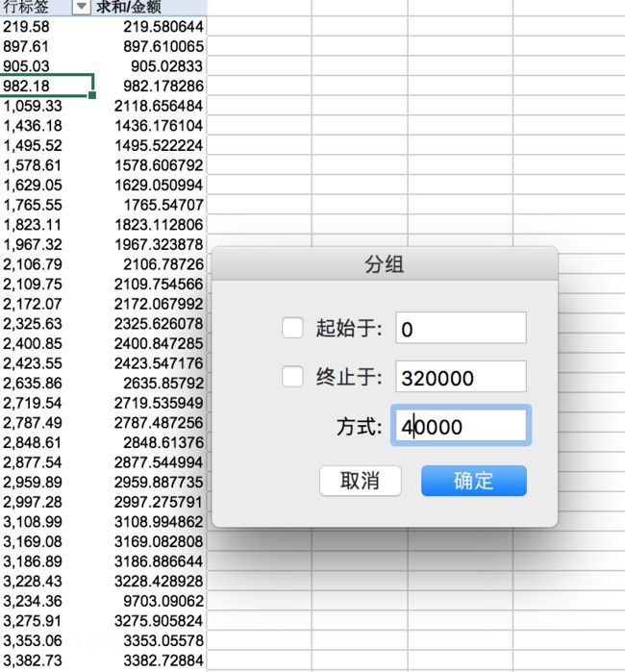Select row label cell 2,400.85
625x672 pixels.
[47, 343]
